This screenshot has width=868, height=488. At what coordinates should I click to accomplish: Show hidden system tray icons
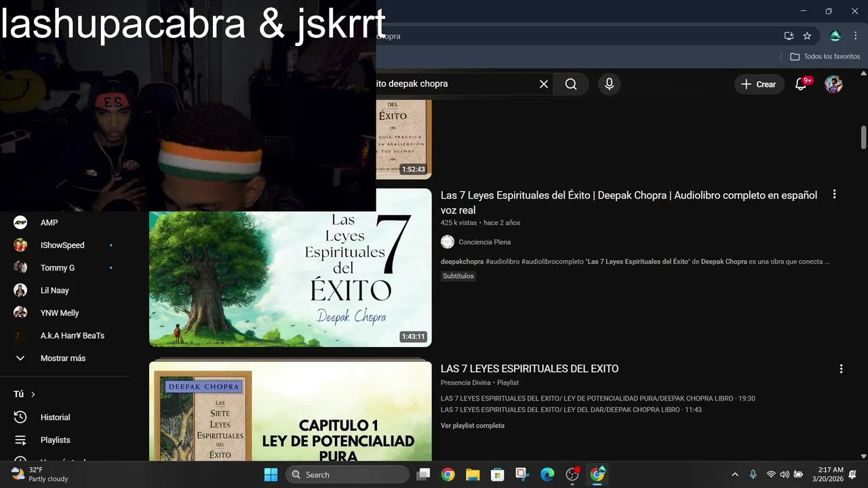(734, 474)
